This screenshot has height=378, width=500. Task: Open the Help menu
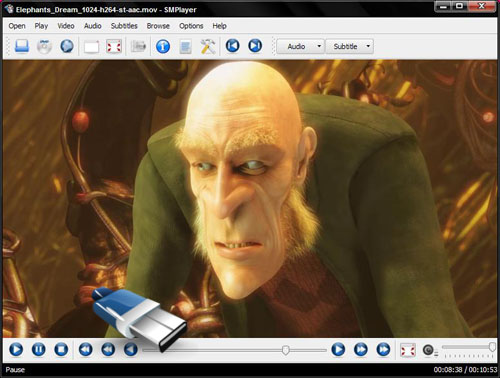coord(219,26)
